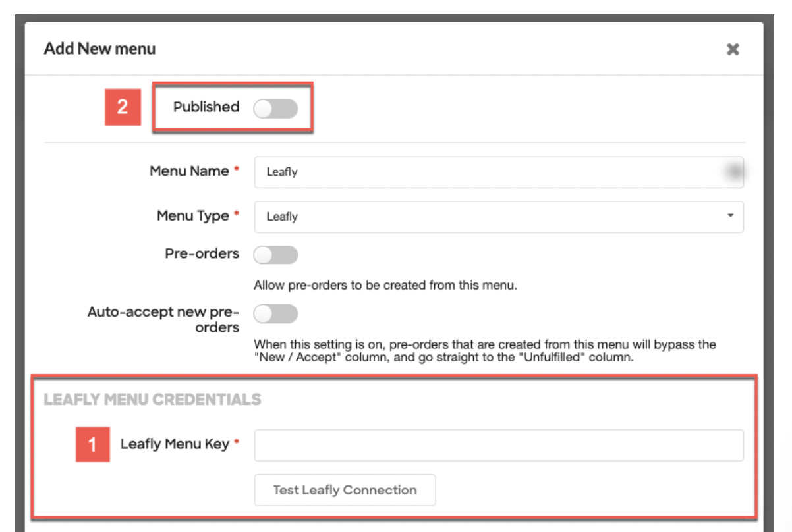Open the Menu Type dropdown
Viewport: 792px width, 532px height.
pyautogui.click(x=499, y=217)
